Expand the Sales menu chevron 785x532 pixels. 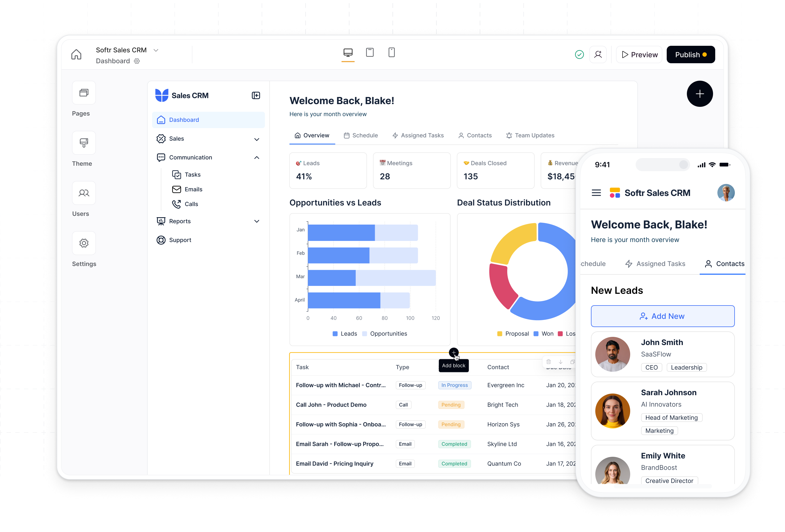coord(257,139)
